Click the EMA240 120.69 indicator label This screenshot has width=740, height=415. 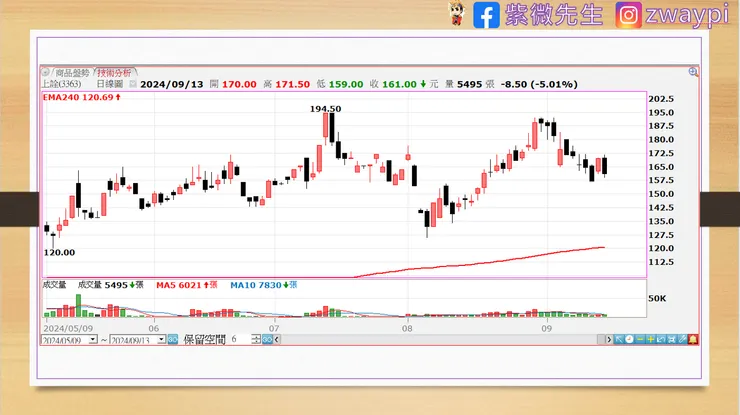pyautogui.click(x=82, y=97)
